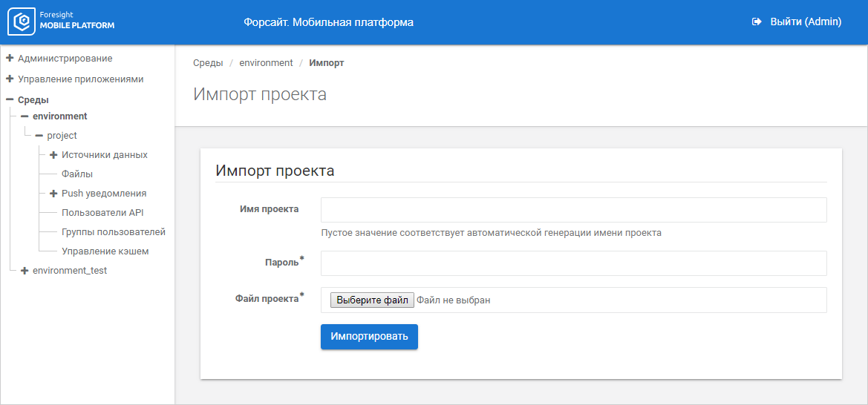Click the logout icon next to Выйти
Viewport: 868px width, 405px height.
pyautogui.click(x=757, y=22)
